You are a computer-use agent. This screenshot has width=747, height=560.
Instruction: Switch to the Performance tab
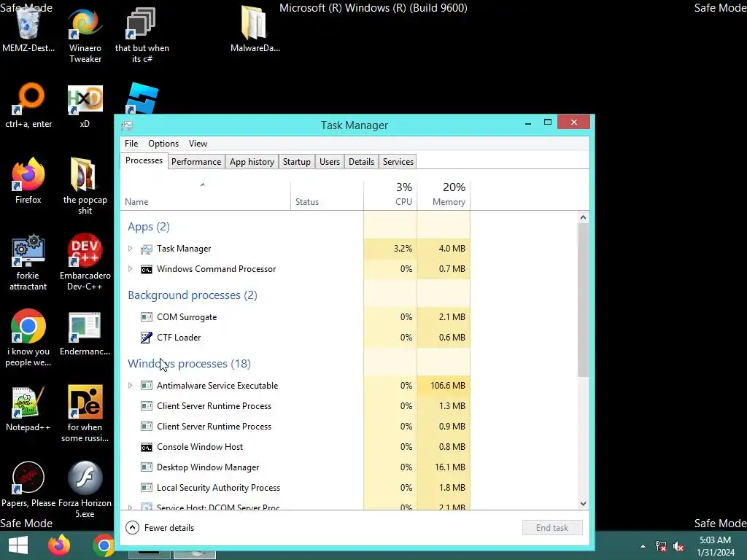196,161
